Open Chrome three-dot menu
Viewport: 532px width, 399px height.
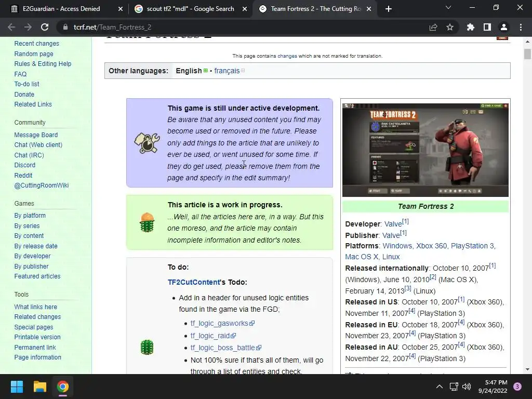(521, 27)
